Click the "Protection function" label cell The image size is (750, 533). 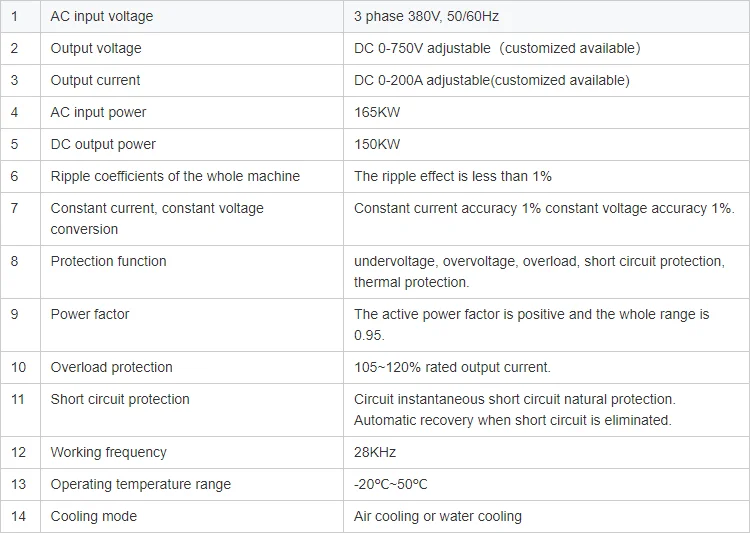(108, 261)
